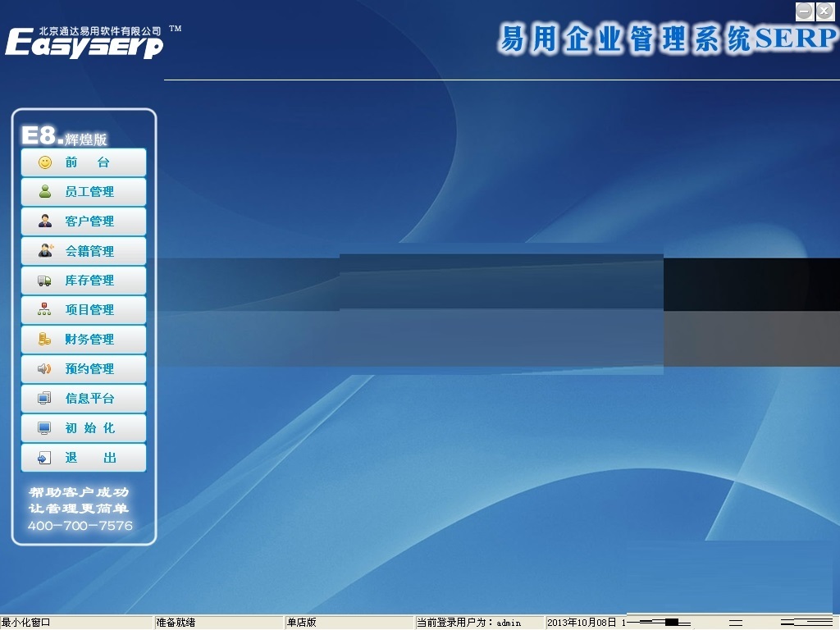Click the speaker icon for 预约管理
840x630 pixels.
tap(44, 368)
